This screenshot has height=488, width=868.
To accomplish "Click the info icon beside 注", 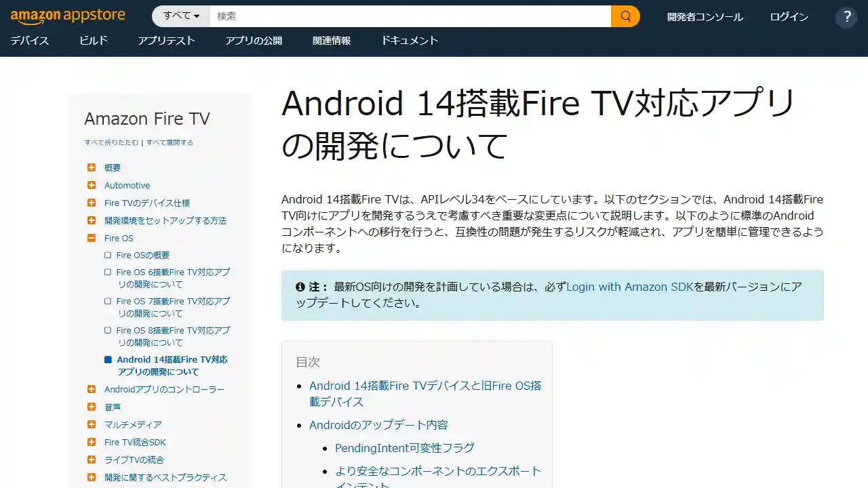I will tap(300, 287).
